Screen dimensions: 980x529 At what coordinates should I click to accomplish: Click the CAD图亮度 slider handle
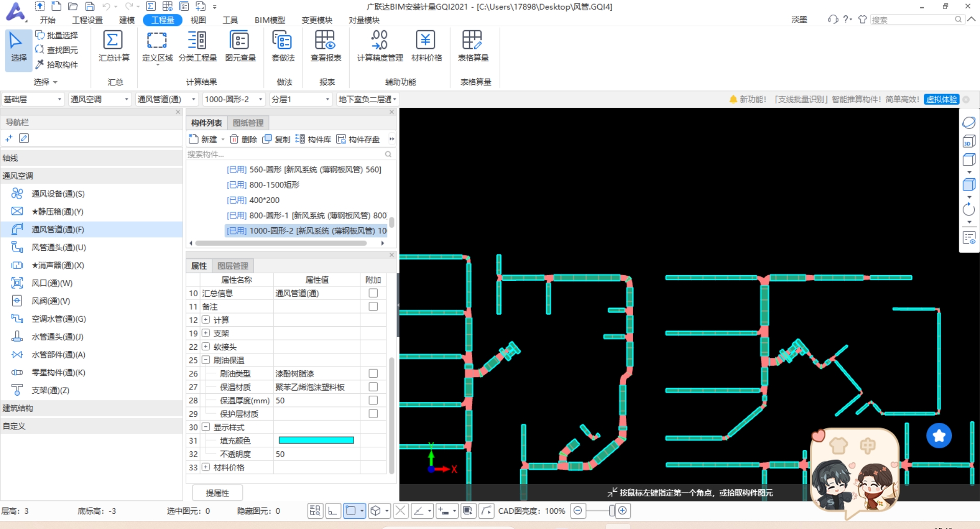point(612,511)
